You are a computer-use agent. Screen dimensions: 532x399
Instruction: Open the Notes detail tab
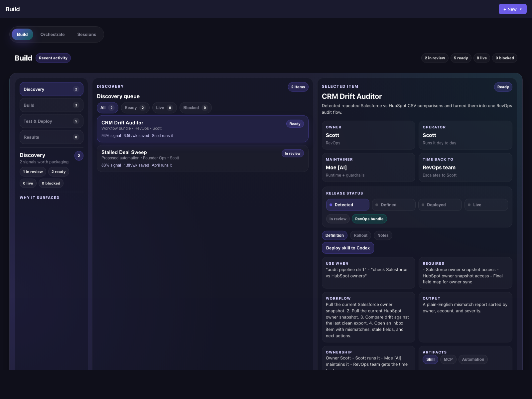(383, 235)
